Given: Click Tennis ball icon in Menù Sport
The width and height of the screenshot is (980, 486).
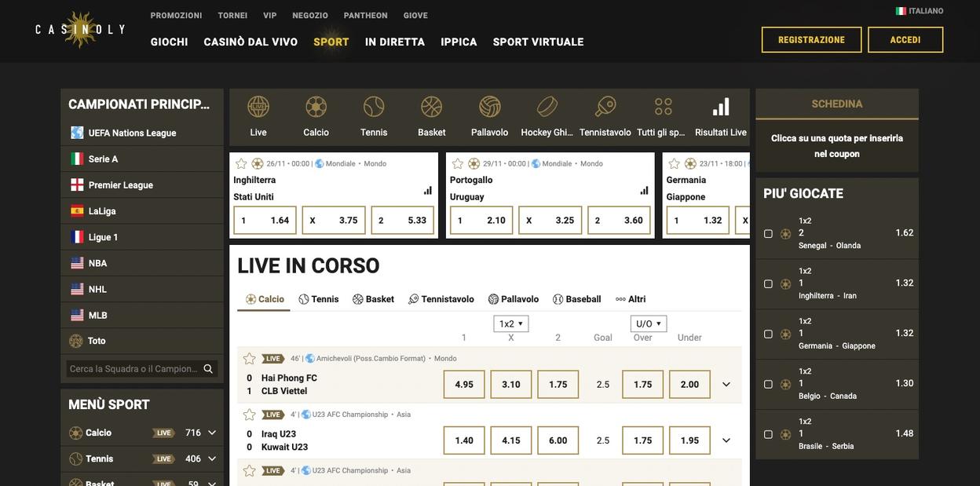Looking at the screenshot, I should (x=76, y=459).
